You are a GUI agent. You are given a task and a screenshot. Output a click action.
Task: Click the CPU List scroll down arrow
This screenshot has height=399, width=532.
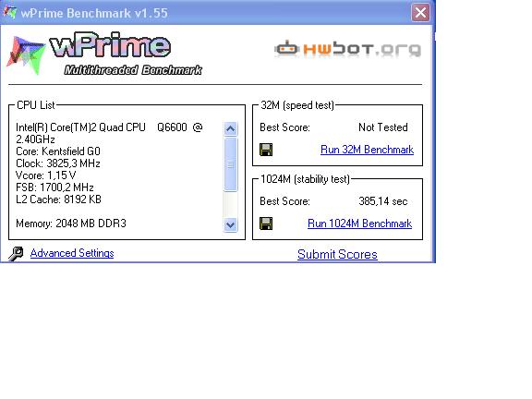coord(230,224)
